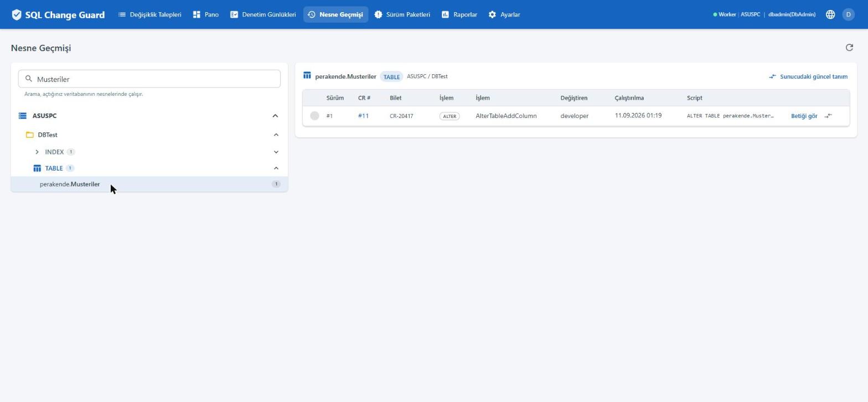Click the Değiştiren column header
The height and width of the screenshot is (402, 868).
click(x=573, y=98)
